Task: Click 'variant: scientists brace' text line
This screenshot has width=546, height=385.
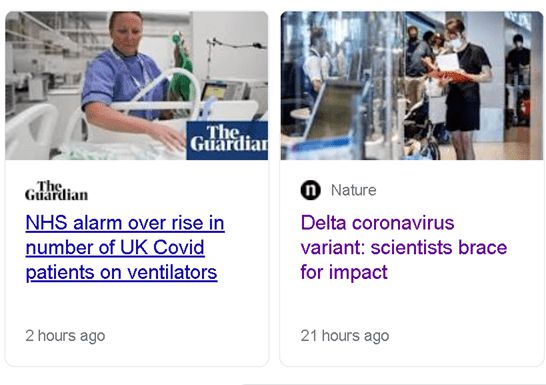Action: [x=404, y=248]
